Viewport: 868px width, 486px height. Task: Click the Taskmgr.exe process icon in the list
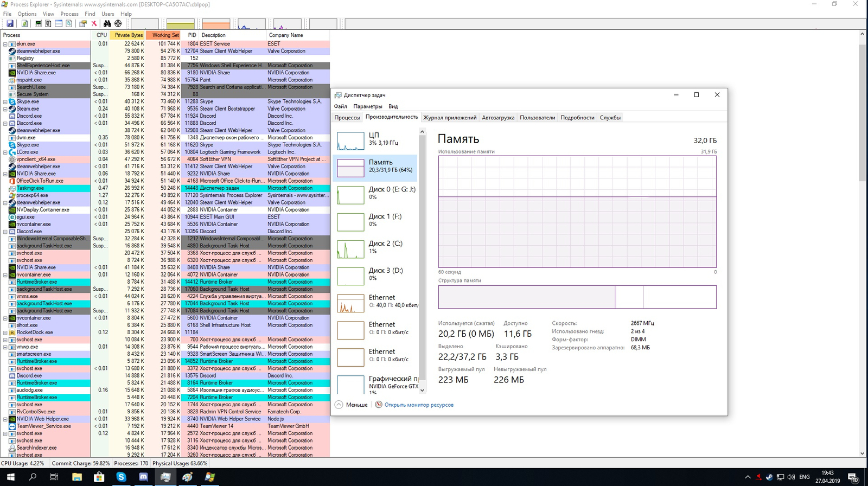[12, 188]
